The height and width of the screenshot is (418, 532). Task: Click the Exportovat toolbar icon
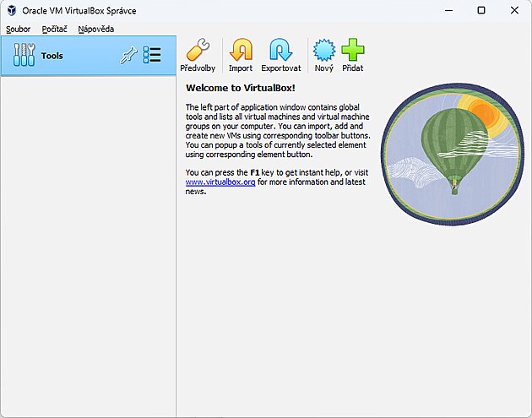(x=280, y=56)
